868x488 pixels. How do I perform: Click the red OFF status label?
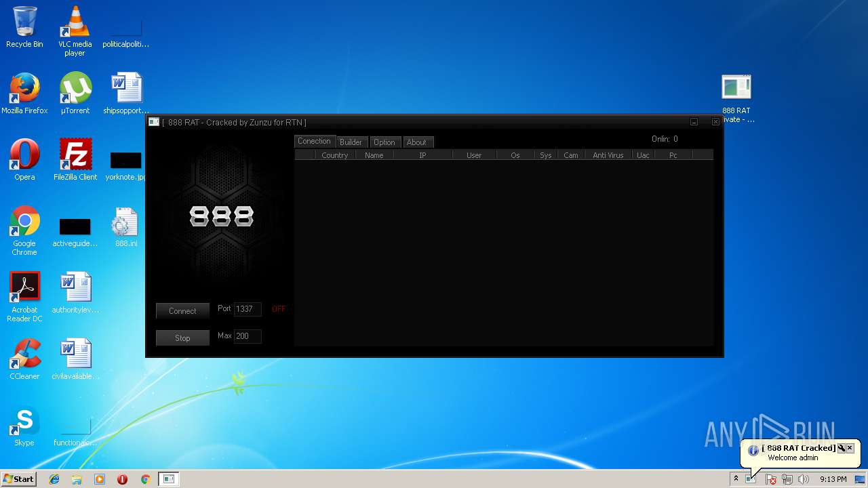[279, 309]
